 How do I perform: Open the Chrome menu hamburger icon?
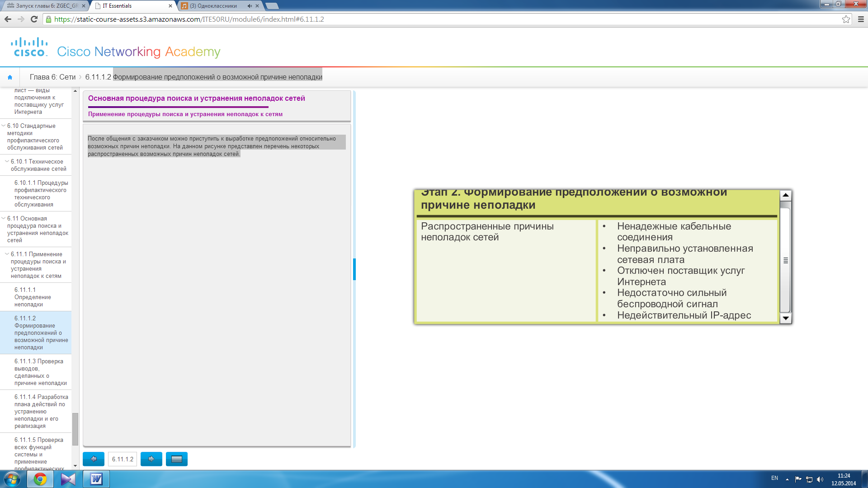861,19
